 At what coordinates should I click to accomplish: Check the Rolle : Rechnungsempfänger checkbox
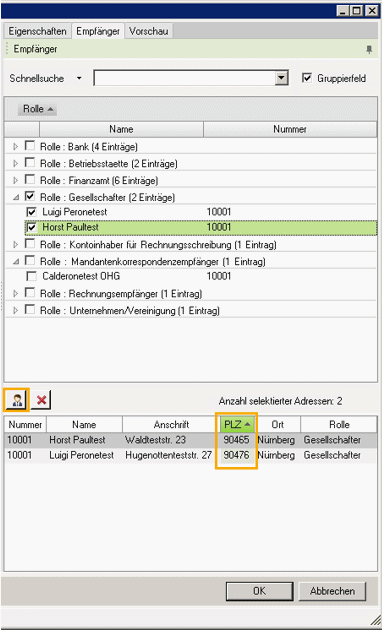point(30,293)
